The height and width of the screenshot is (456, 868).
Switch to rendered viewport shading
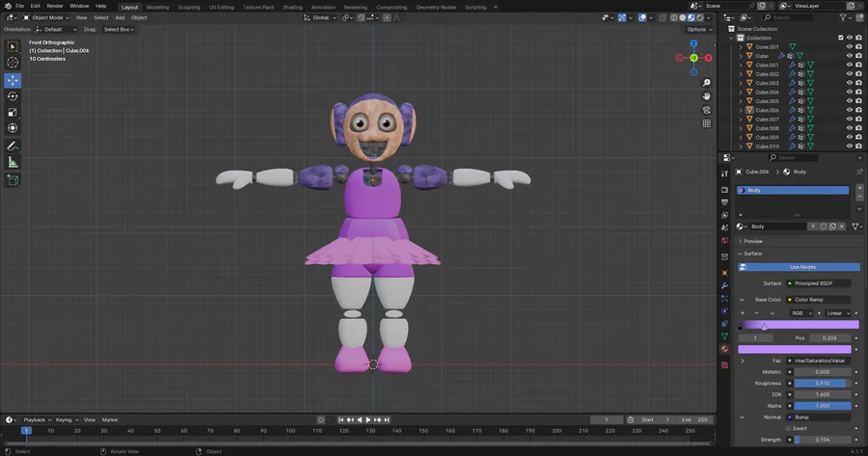[700, 17]
